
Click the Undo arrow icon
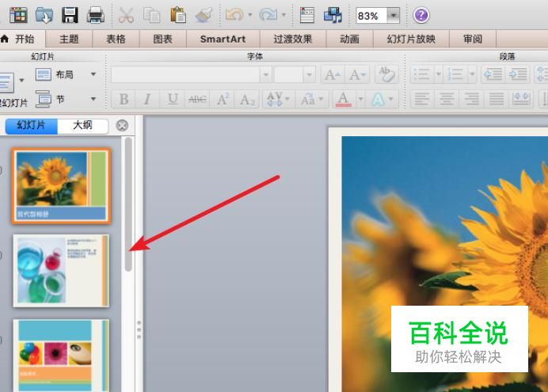pyautogui.click(x=234, y=15)
